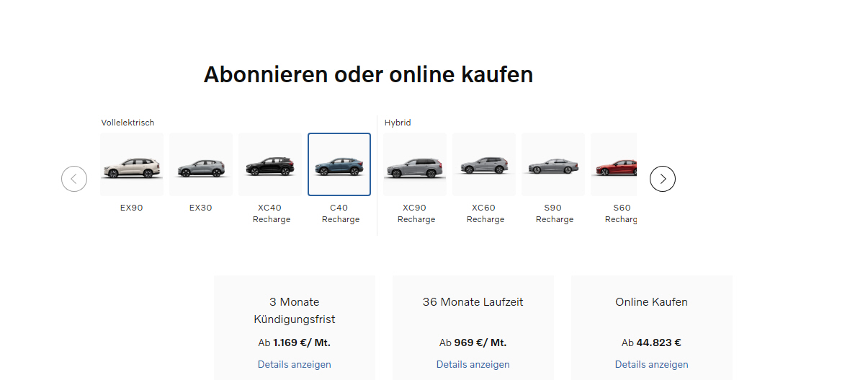Click the EX30 model name label
The height and width of the screenshot is (380, 868).
click(201, 208)
